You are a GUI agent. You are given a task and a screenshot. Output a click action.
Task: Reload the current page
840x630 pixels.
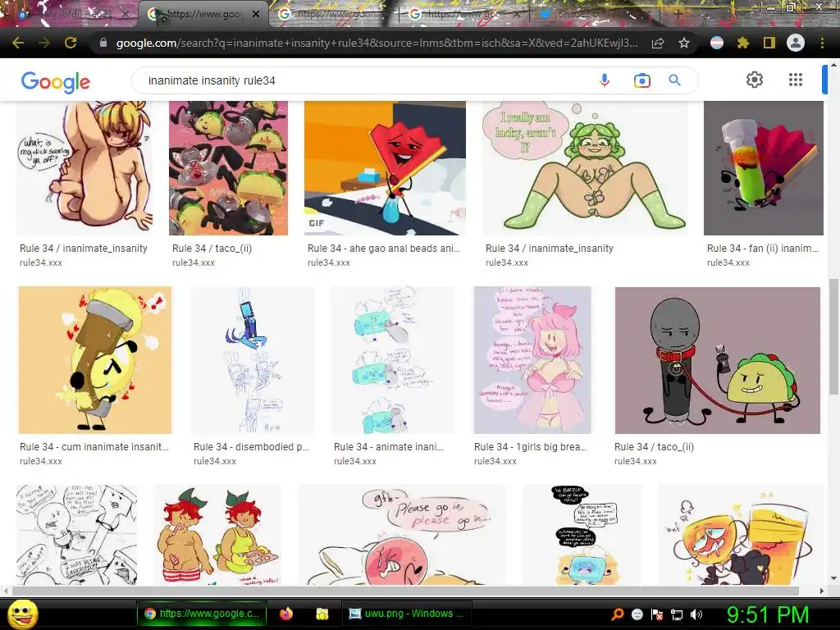71,43
